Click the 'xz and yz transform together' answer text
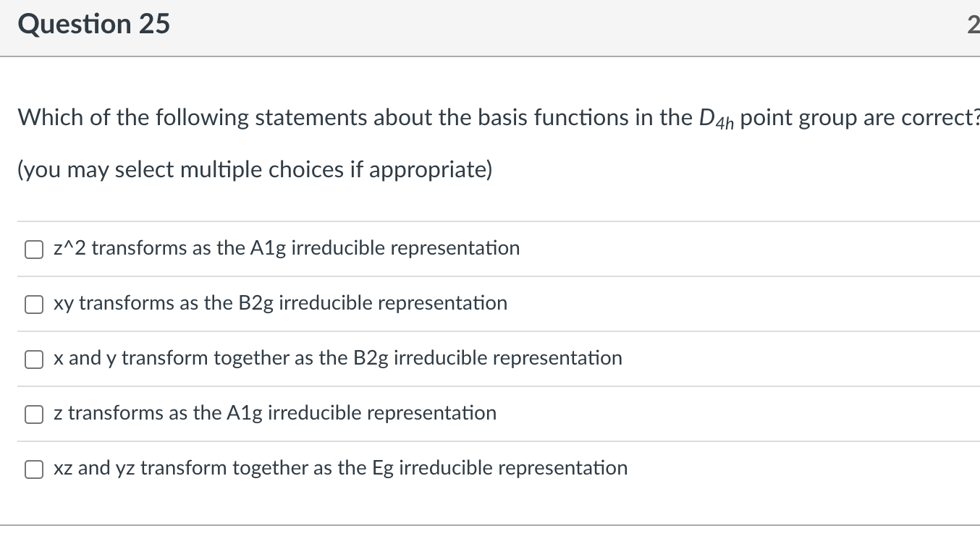 tap(340, 468)
